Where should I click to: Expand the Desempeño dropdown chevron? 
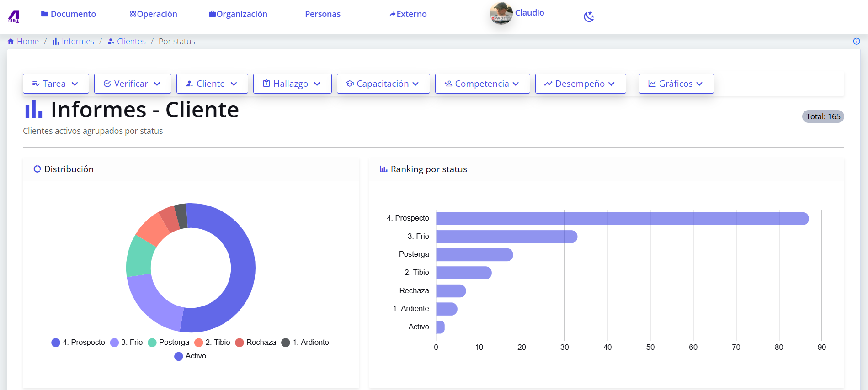point(612,84)
